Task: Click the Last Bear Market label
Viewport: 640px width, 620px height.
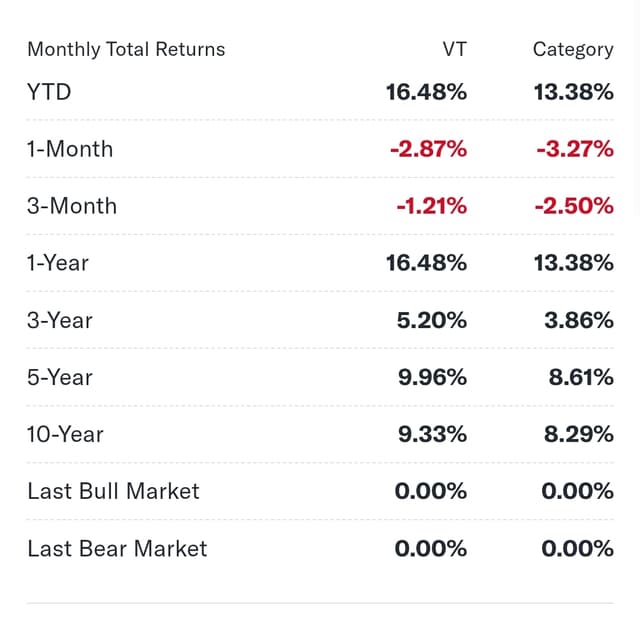Action: [x=117, y=548]
